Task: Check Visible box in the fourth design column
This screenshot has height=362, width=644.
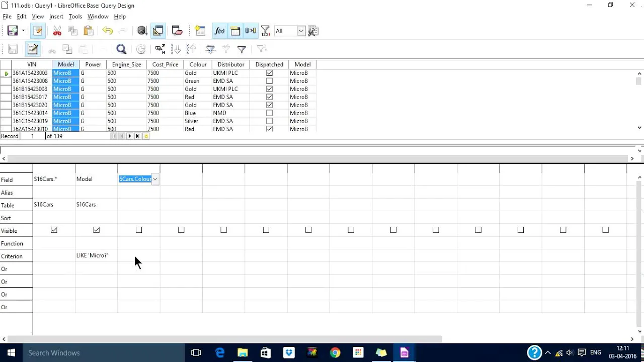Action: click(181, 230)
